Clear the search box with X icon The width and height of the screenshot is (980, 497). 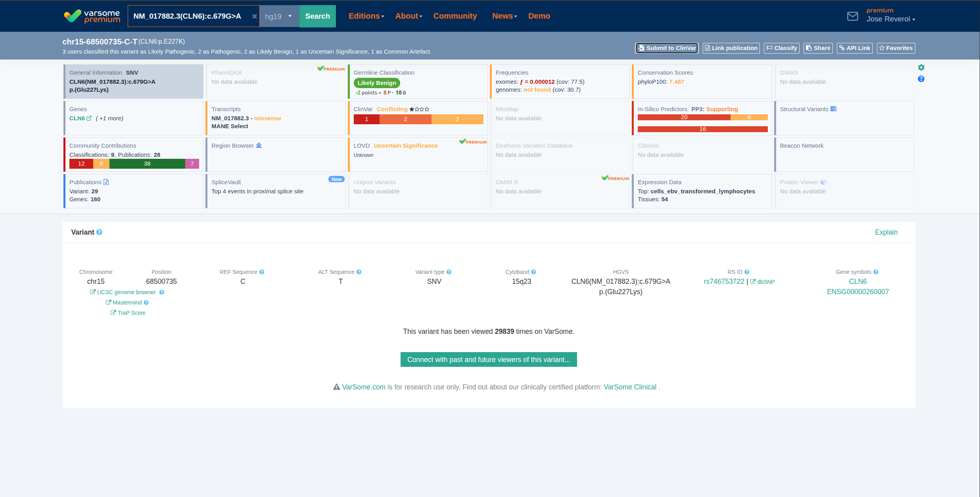pos(254,16)
